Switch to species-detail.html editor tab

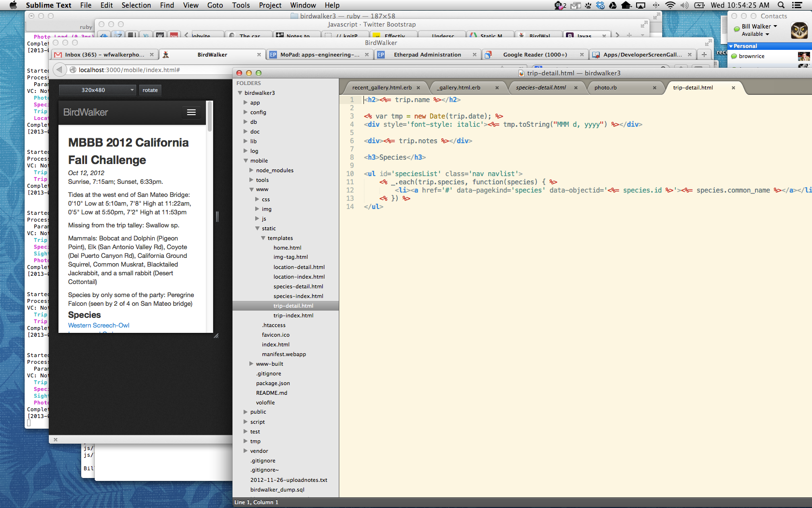[x=541, y=88]
